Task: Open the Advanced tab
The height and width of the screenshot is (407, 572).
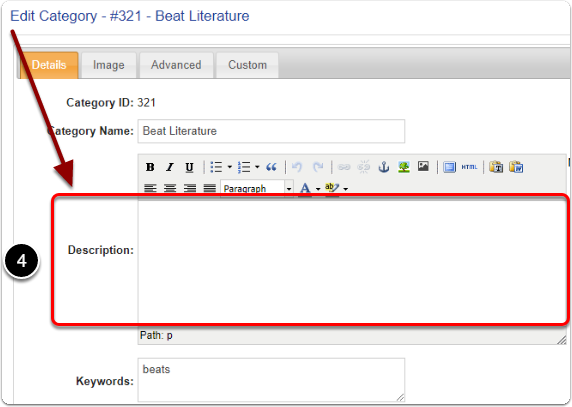Action: pos(176,65)
